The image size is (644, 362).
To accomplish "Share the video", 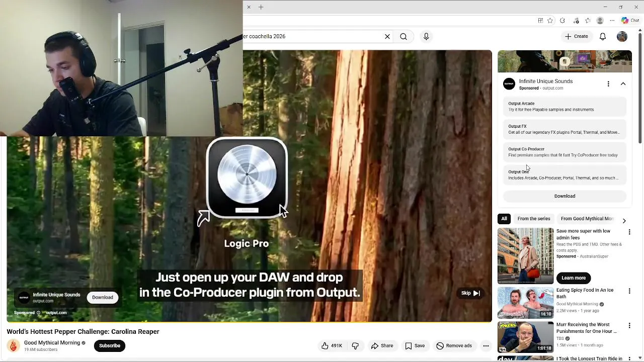I will pos(382,346).
